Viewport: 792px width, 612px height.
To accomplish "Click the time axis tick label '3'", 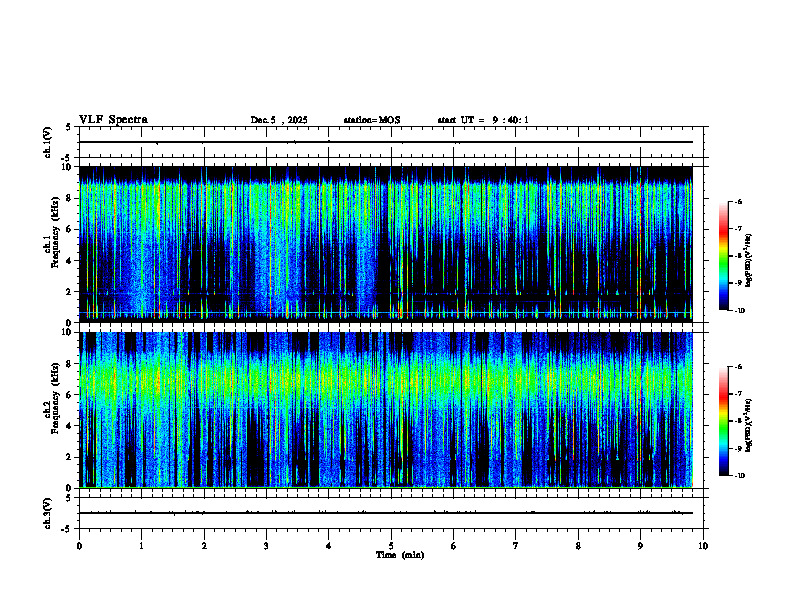I will (x=266, y=546).
